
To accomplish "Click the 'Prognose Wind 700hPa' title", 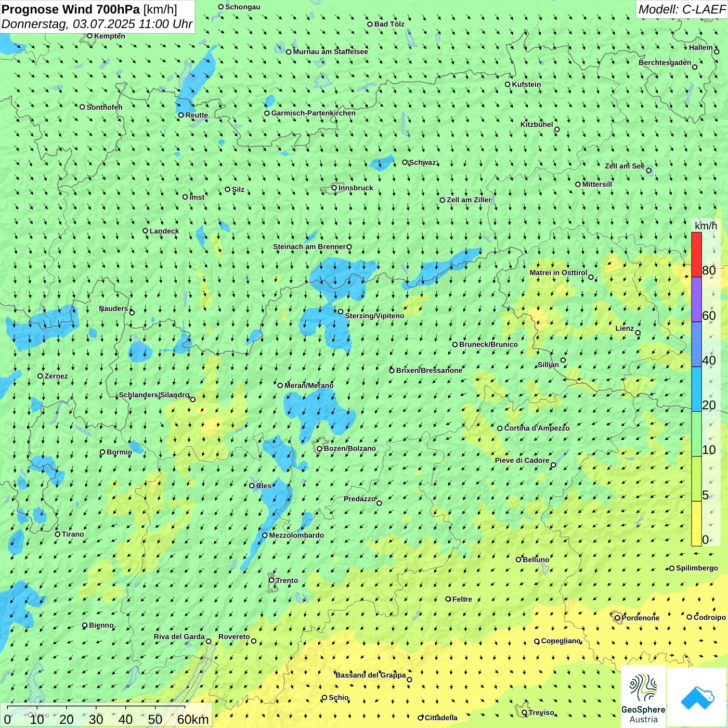I will click(71, 9).
